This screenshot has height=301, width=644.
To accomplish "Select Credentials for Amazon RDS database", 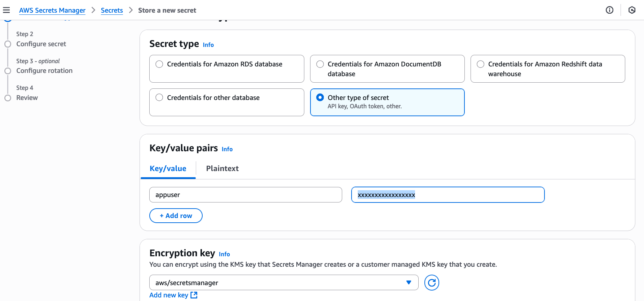I will pyautogui.click(x=159, y=64).
